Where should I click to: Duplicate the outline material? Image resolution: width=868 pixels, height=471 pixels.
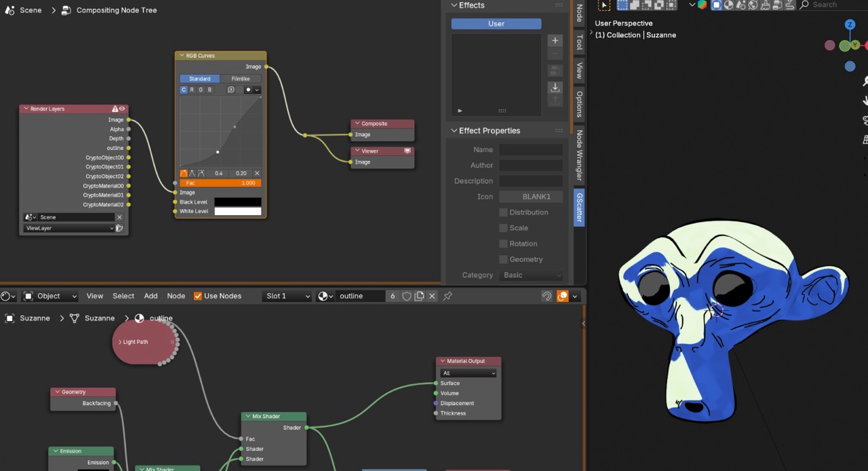coord(419,296)
